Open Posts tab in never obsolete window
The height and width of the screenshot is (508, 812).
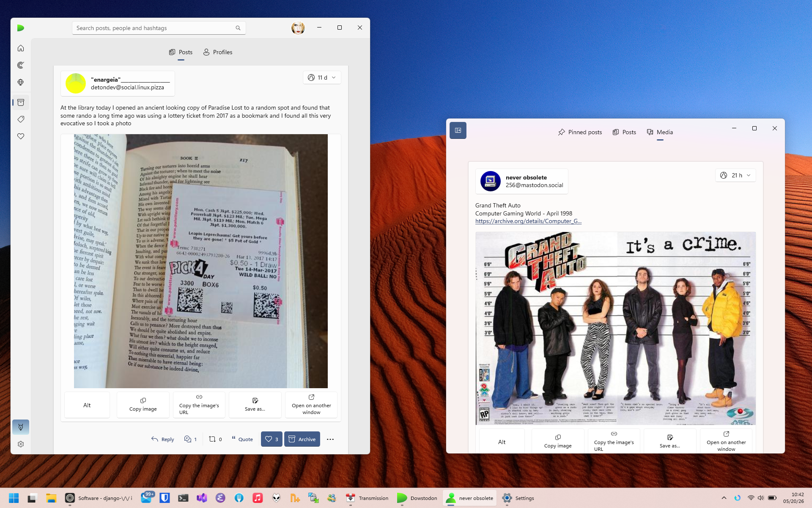624,132
